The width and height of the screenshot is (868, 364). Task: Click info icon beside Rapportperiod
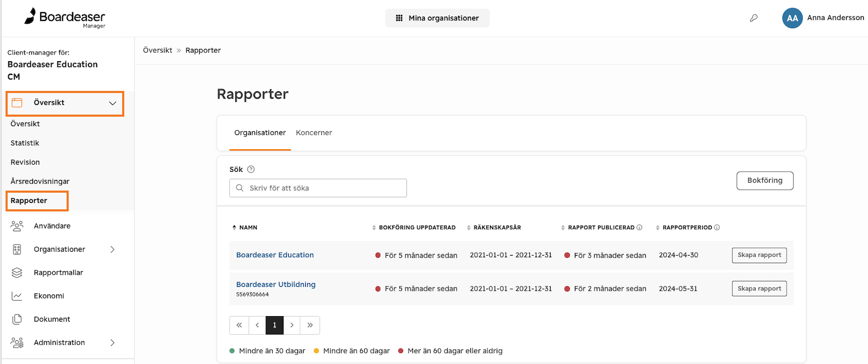pos(717,227)
